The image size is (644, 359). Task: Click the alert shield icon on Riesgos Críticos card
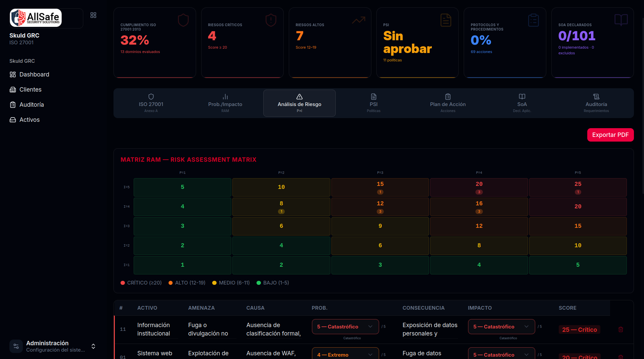point(271,20)
